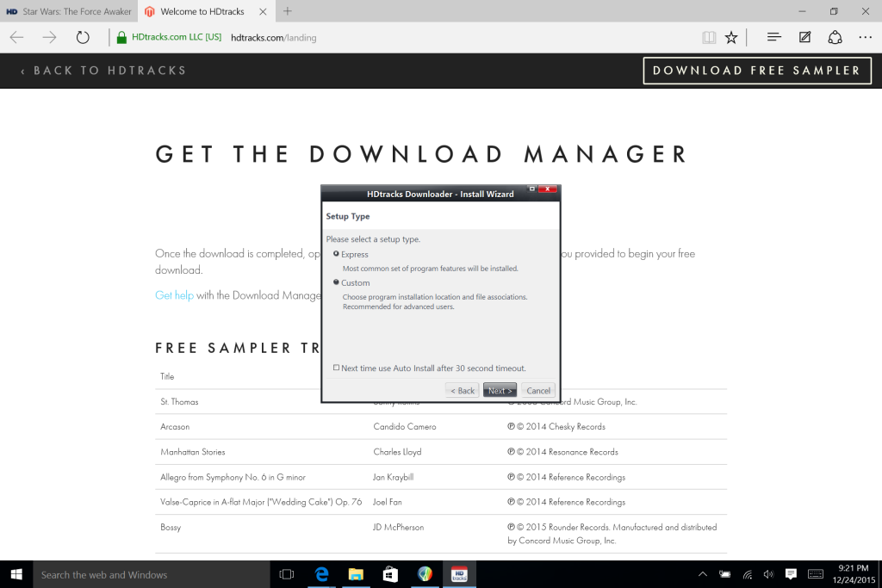Image resolution: width=882 pixels, height=588 pixels.
Task: Go back using the browser back arrow
Action: [x=17, y=38]
